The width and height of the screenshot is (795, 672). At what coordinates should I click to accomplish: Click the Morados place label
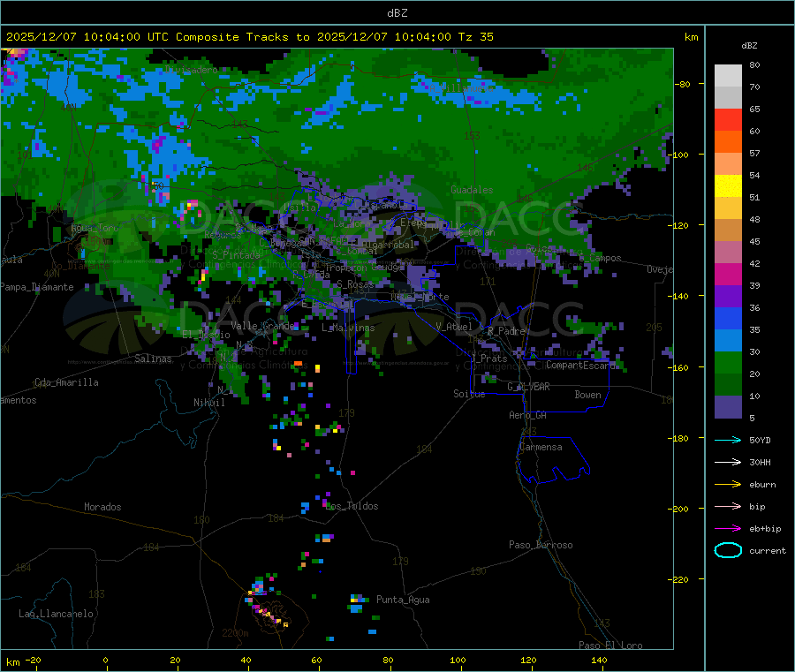tap(102, 507)
